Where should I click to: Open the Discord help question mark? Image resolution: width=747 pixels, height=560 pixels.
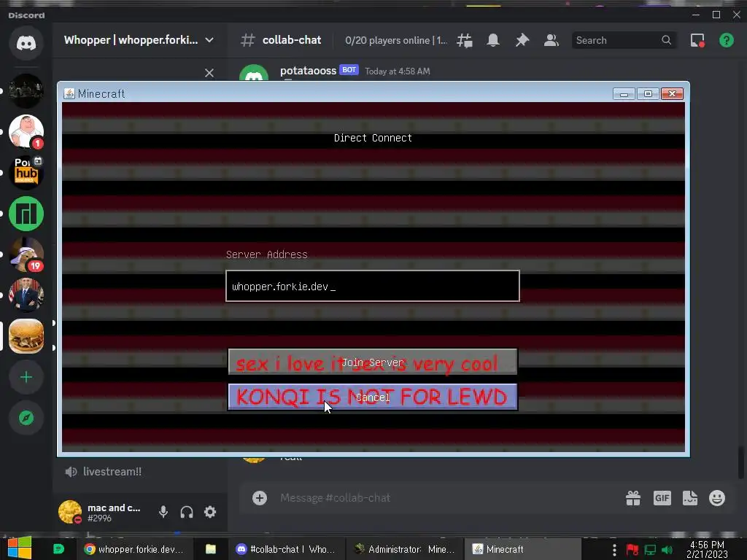point(727,41)
